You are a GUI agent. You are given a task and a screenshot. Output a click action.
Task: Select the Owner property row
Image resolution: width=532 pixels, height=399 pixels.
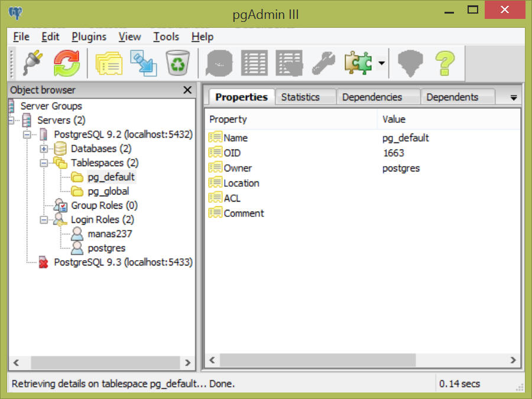(x=362, y=168)
